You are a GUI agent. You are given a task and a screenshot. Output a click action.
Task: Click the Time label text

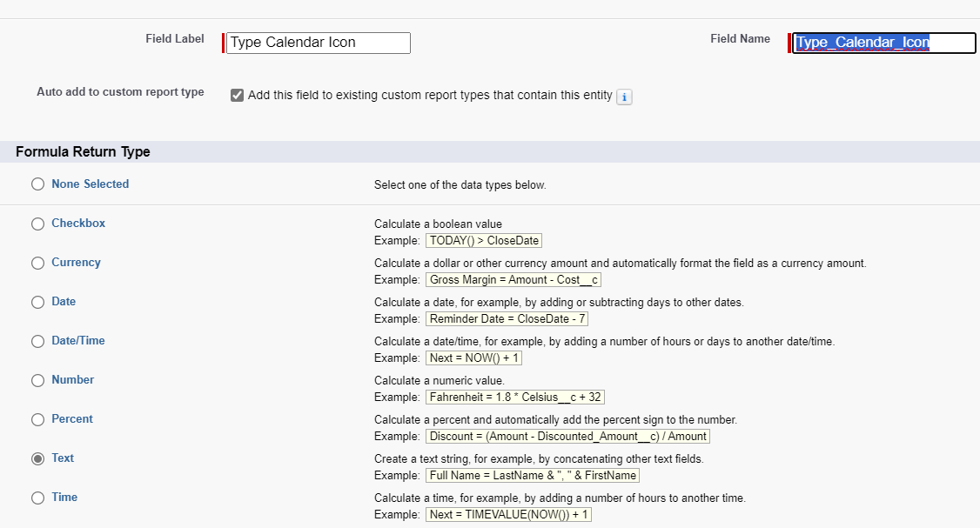tap(64, 497)
